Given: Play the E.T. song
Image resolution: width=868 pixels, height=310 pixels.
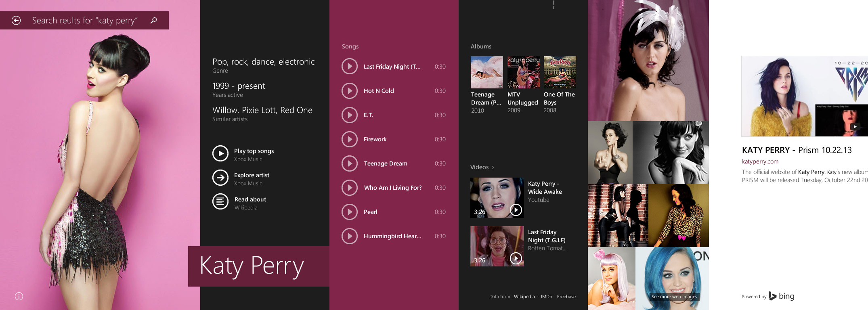Looking at the screenshot, I should [350, 115].
